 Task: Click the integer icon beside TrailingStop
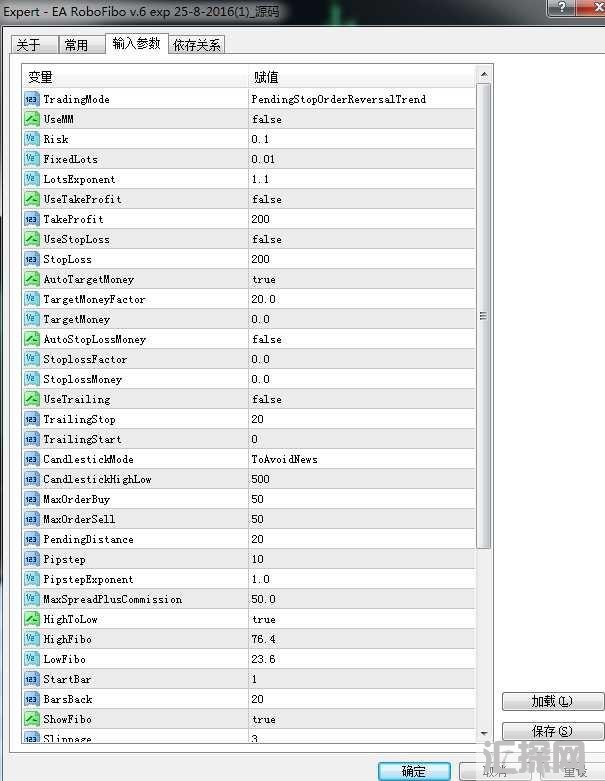click(x=31, y=419)
